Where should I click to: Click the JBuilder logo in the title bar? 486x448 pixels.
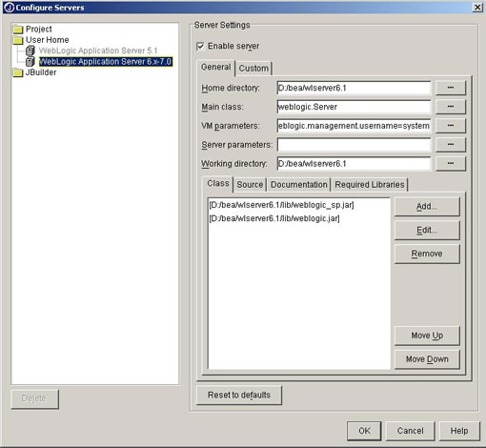10,8
